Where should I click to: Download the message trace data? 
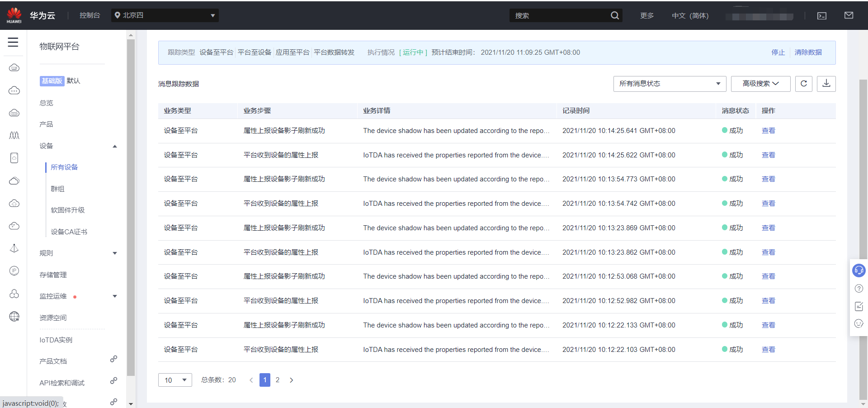(x=826, y=84)
